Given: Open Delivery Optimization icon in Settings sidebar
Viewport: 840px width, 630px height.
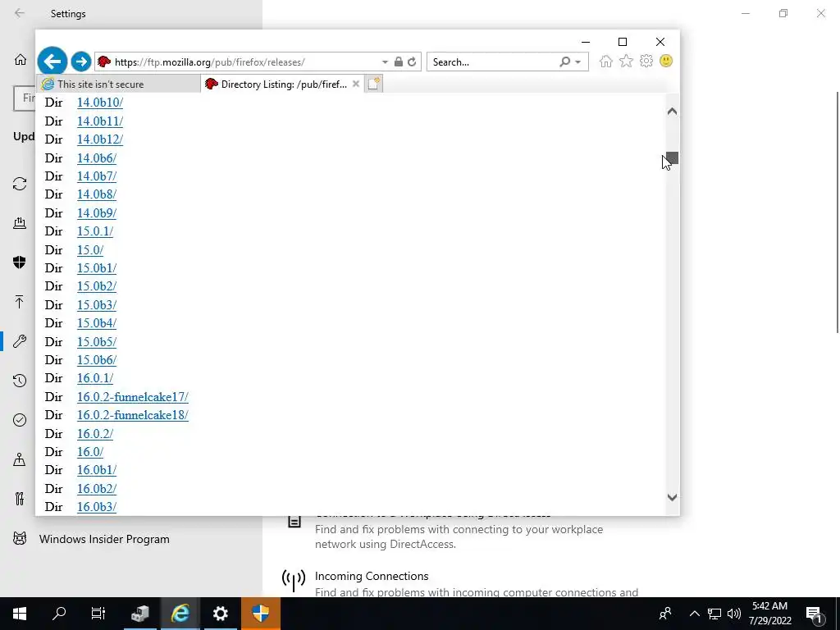Looking at the screenshot, I should point(20,223).
